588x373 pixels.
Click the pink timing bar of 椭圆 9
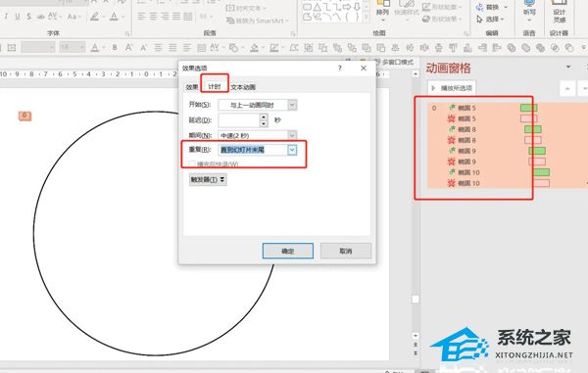(x=537, y=162)
